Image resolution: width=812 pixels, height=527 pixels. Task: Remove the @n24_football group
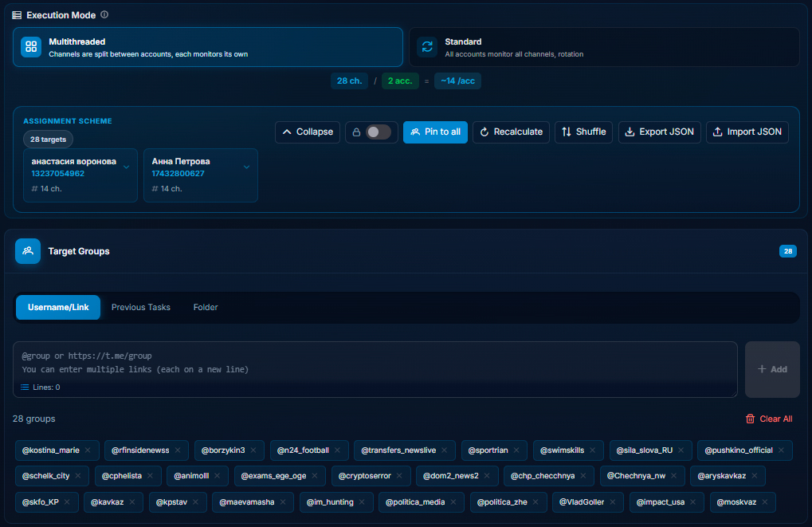338,450
